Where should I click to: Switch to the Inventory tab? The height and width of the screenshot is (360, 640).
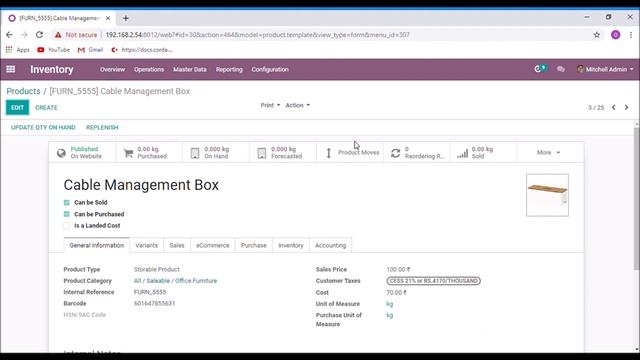pos(291,245)
